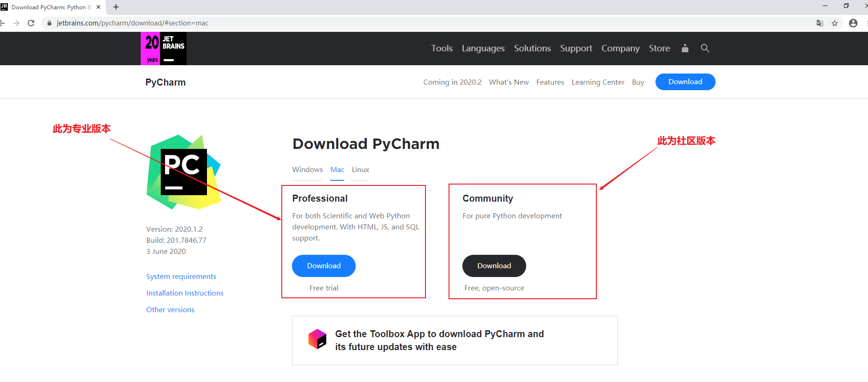The image size is (868, 382).
Task: Switch to the Windows tab
Action: pyautogui.click(x=307, y=170)
